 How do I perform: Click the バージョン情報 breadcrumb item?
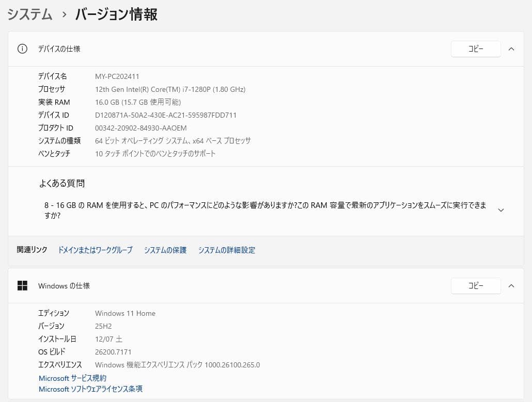click(116, 15)
